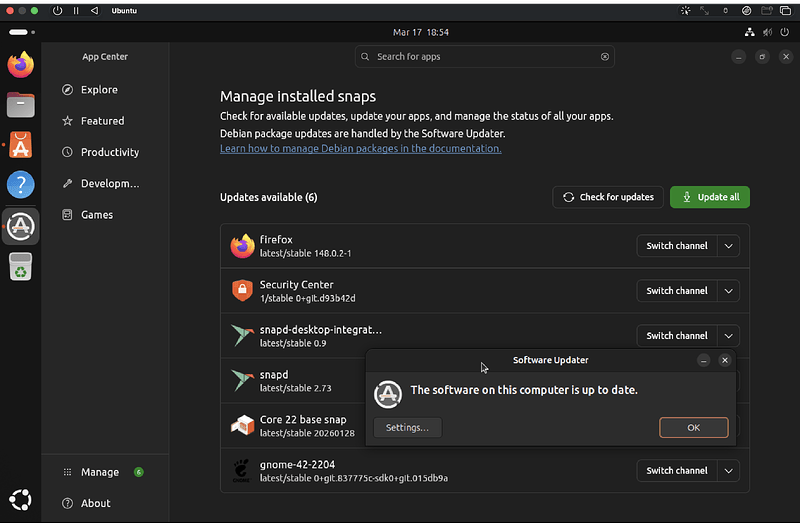
Task: Click the Core 22 base snap icon
Action: (242, 425)
